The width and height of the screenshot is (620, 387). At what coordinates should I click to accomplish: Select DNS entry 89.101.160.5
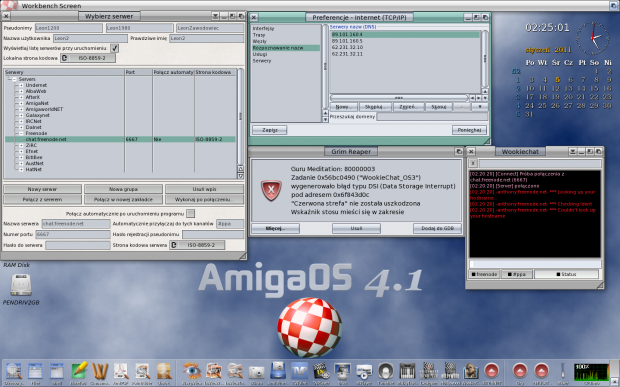pos(405,41)
